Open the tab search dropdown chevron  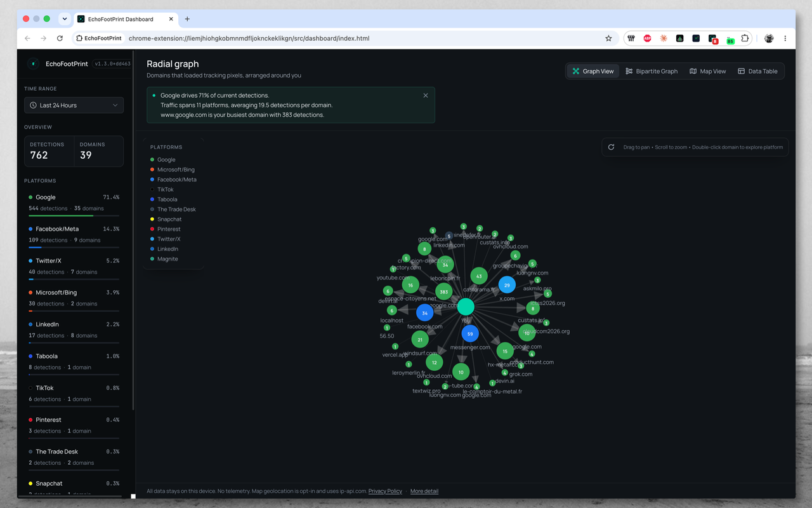click(x=64, y=19)
